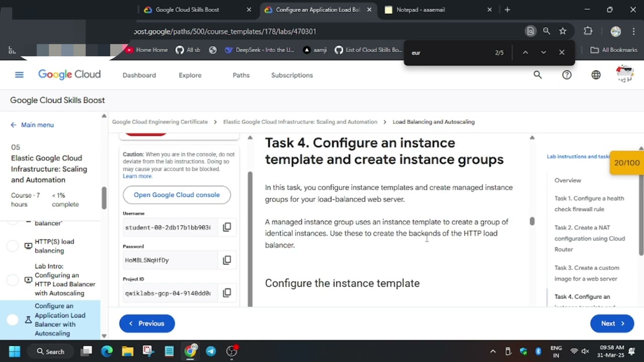Screen dimensions: 644x362
Task: Open the aamji bookmark
Action: click(x=315, y=50)
